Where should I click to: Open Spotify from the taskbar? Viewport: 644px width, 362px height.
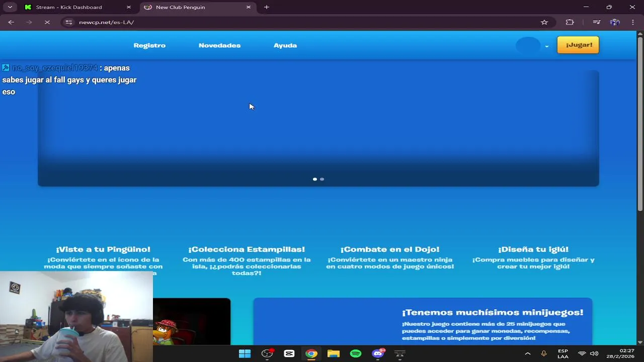pos(356,353)
